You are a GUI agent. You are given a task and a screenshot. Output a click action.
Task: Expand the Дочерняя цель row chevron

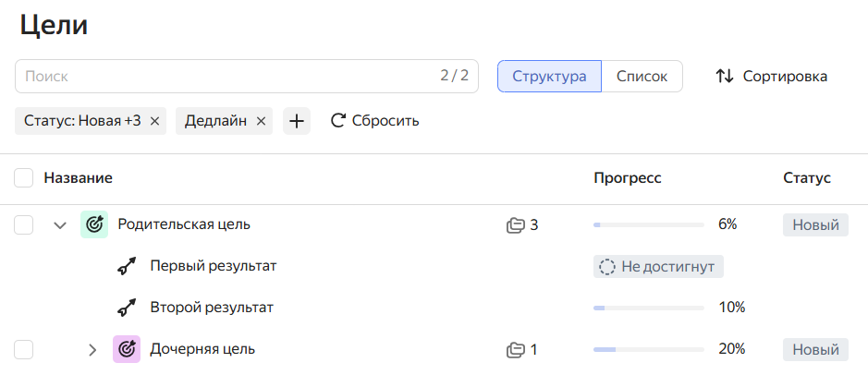click(92, 349)
